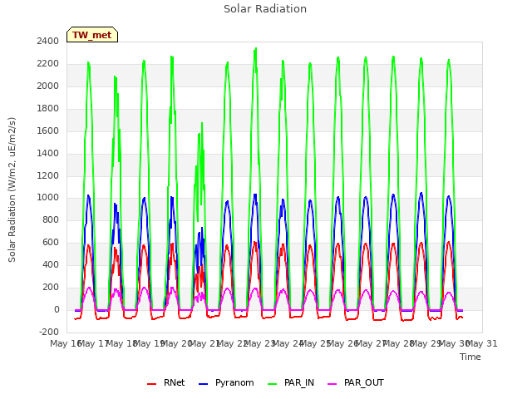Click the 2400 y-axis tick label

tap(48, 41)
